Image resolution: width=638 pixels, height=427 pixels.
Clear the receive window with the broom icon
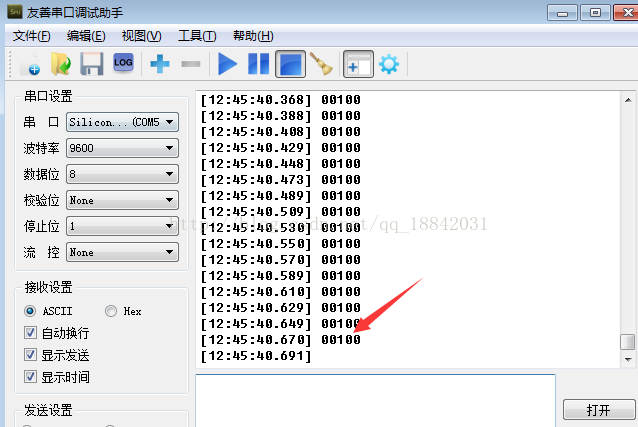pos(321,64)
